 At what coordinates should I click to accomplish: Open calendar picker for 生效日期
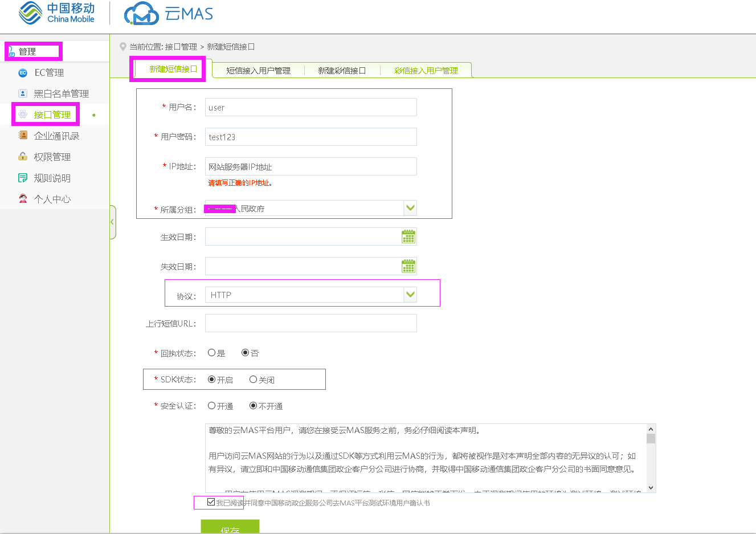408,237
